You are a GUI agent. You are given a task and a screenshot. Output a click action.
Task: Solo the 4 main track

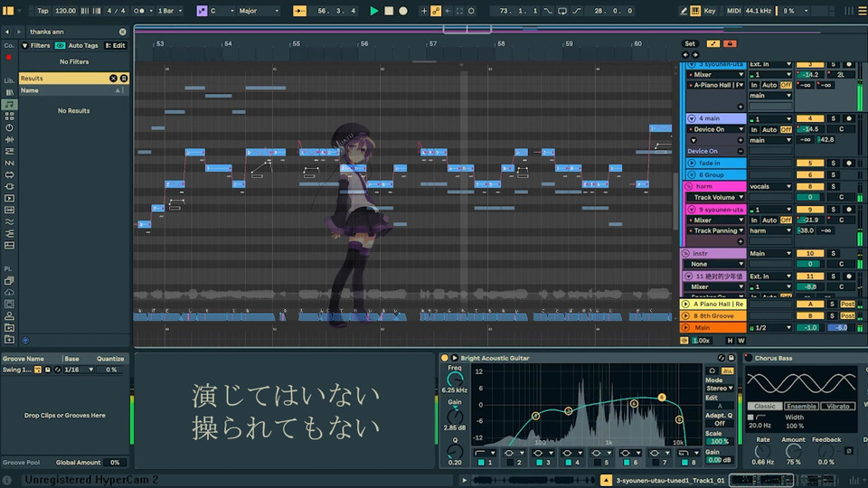(833, 118)
